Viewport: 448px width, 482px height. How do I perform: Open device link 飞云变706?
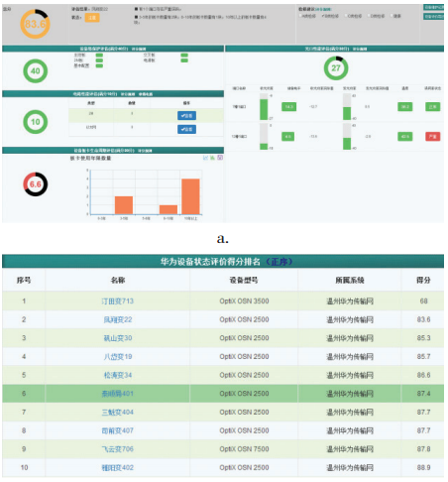(x=118, y=449)
